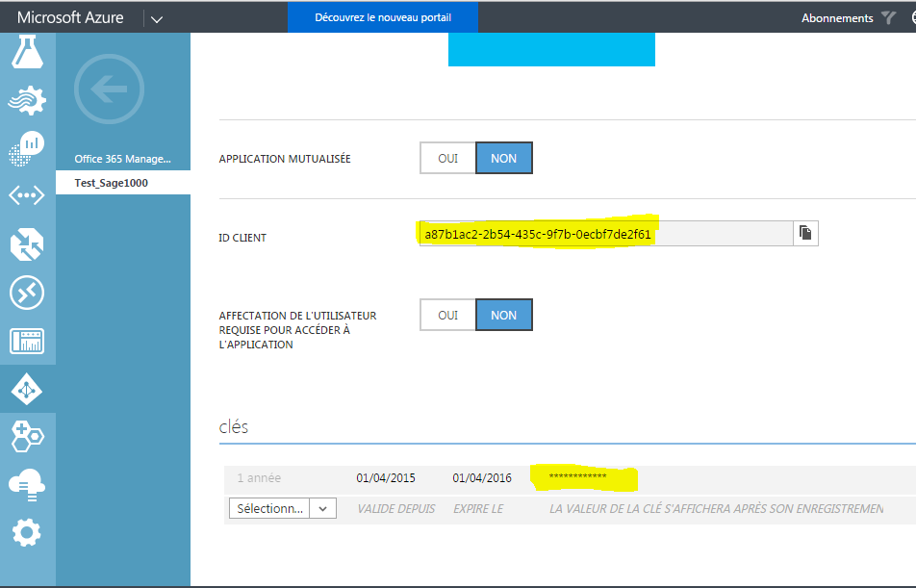
Task: Select the Test_Sage1000 application
Action: pyautogui.click(x=123, y=183)
